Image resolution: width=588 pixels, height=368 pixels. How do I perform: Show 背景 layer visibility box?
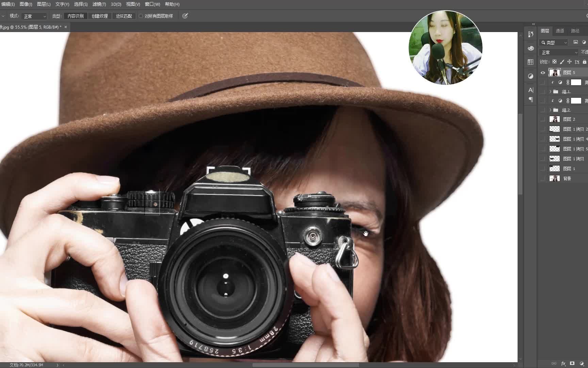tap(543, 179)
